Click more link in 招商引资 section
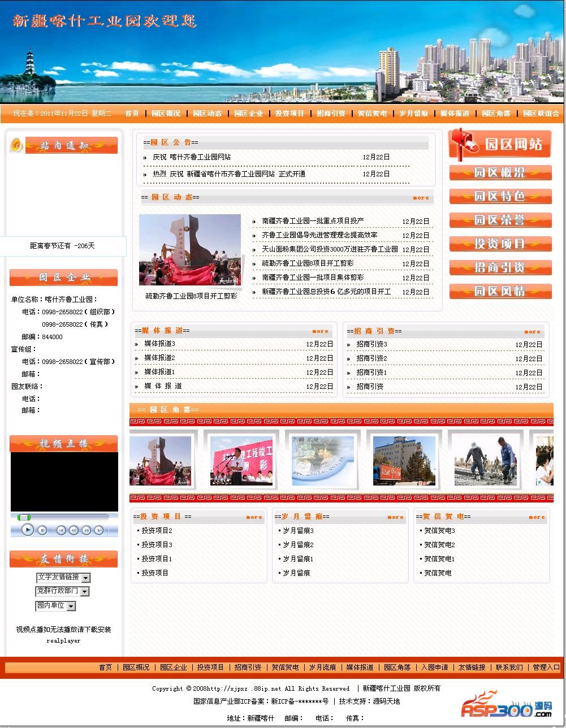Image resolution: width=566 pixels, height=728 pixels. [532, 332]
